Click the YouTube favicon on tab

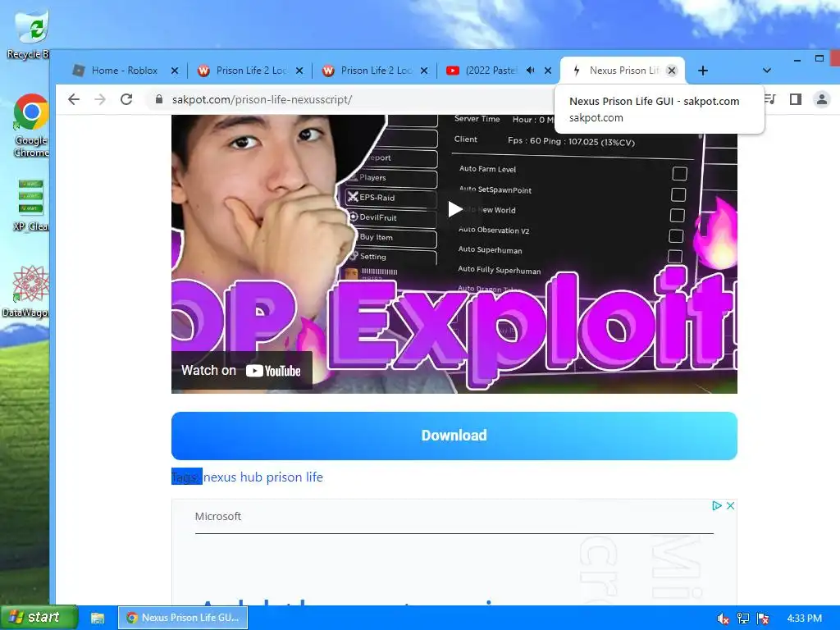pos(453,71)
